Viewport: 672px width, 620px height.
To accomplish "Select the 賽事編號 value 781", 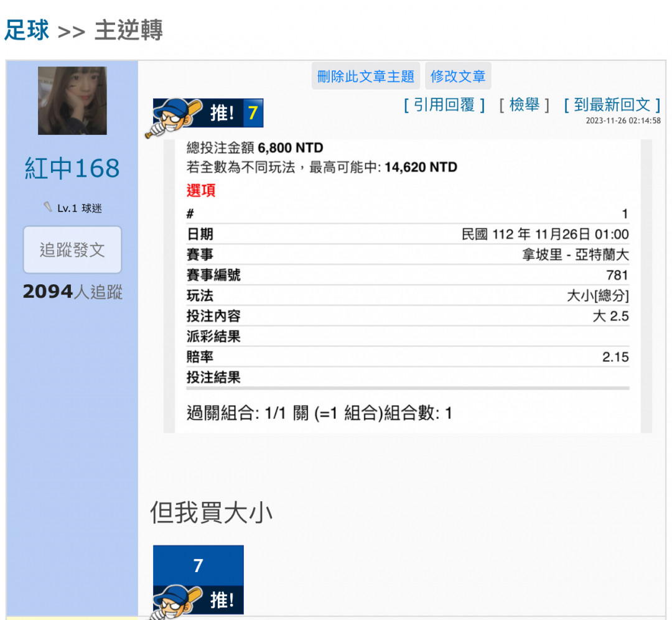I will coord(617,275).
